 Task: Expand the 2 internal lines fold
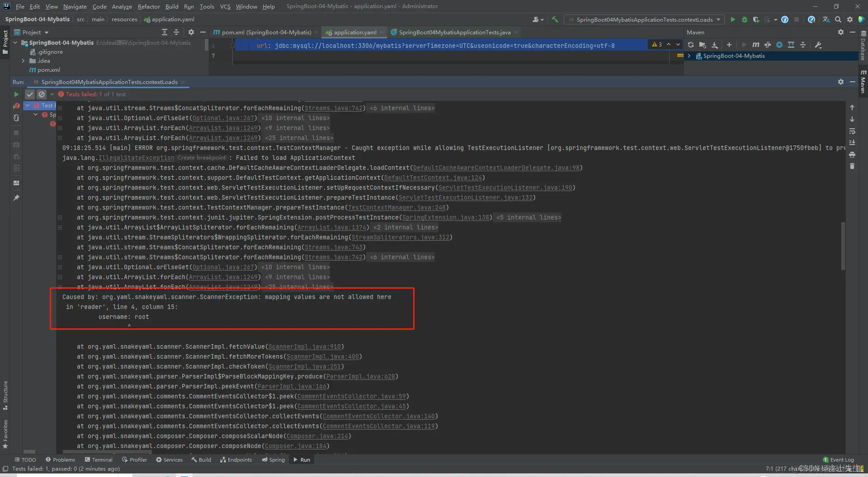[60, 227]
